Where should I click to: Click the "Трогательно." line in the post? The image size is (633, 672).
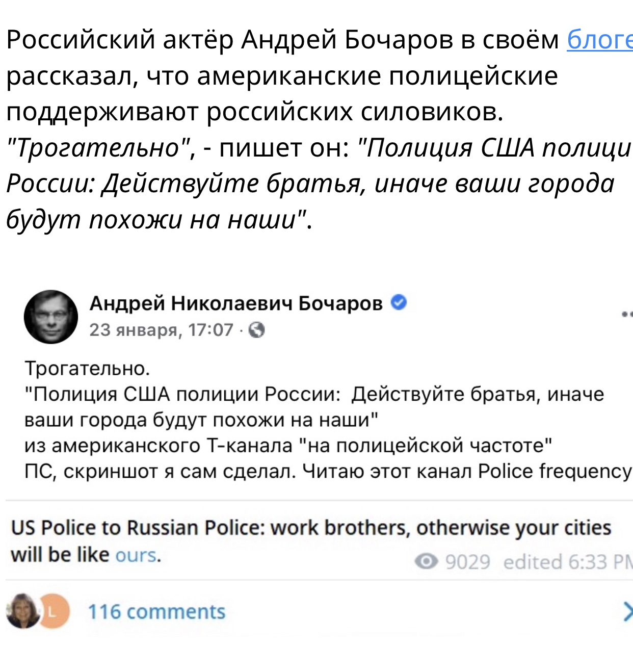click(87, 368)
